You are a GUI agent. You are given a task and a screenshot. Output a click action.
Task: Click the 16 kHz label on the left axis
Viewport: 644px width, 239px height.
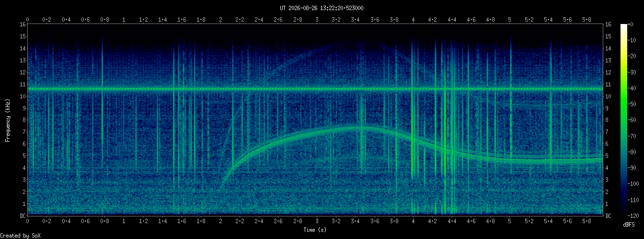coord(23,24)
